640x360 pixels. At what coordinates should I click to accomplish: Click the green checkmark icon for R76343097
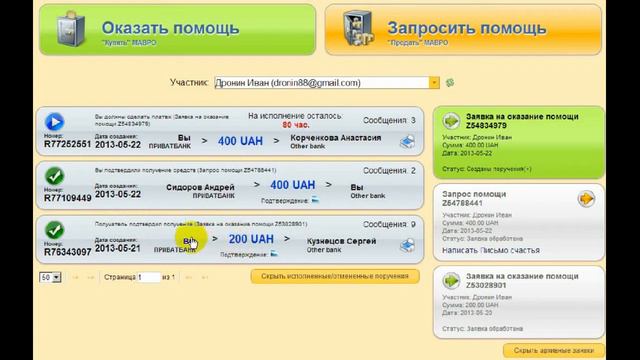click(x=55, y=230)
